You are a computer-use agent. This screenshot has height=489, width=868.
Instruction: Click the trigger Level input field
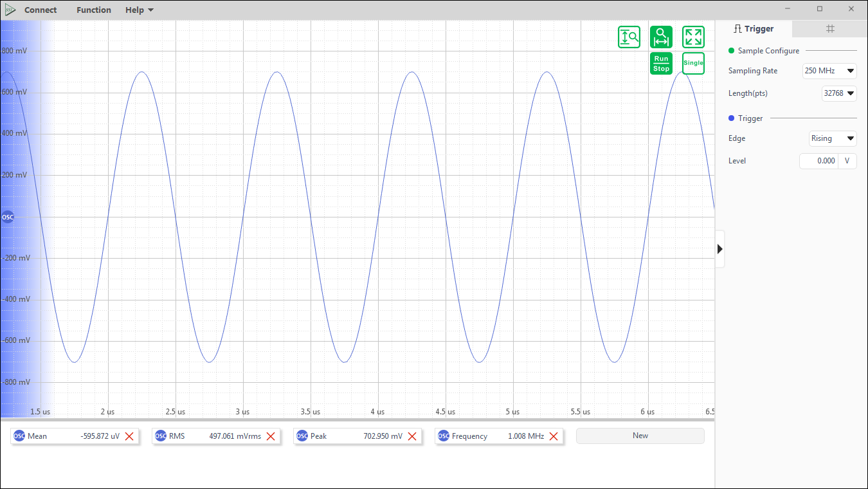[818, 161]
